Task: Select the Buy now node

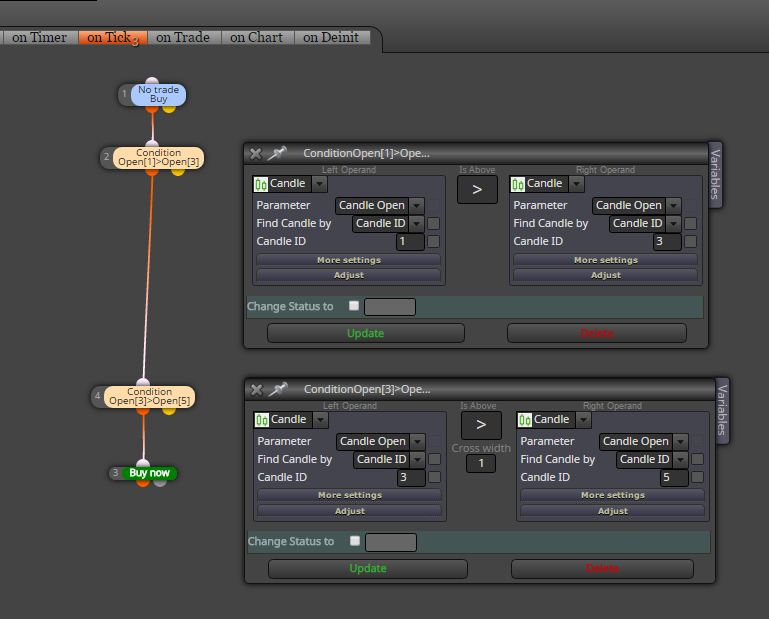Action: pyautogui.click(x=150, y=473)
